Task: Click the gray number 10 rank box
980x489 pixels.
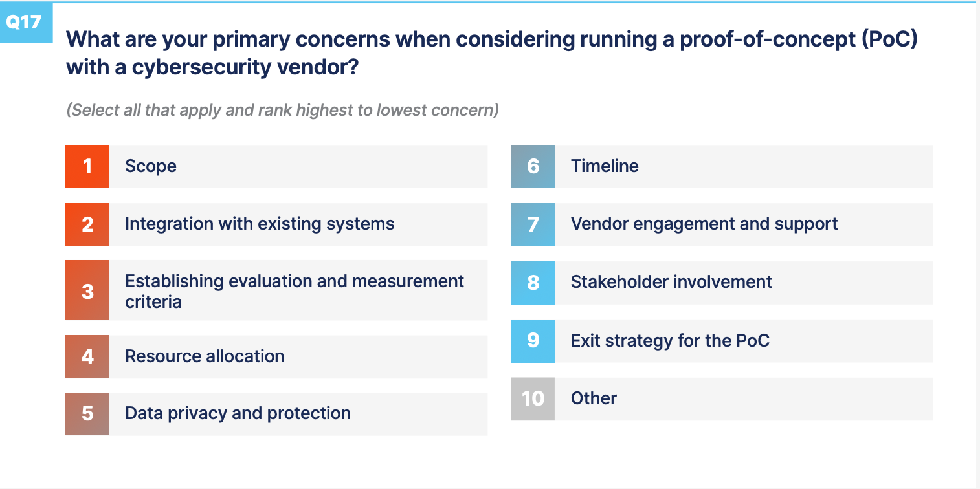Action: 533,398
